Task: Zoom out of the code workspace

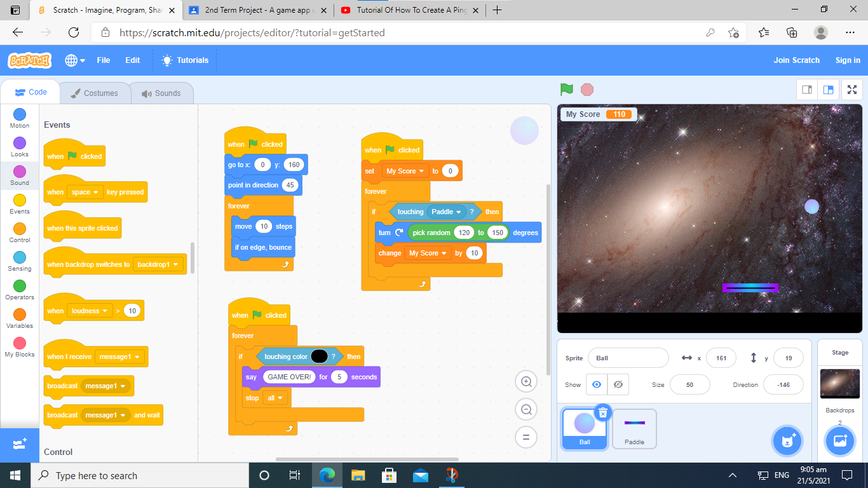Action: 526,410
